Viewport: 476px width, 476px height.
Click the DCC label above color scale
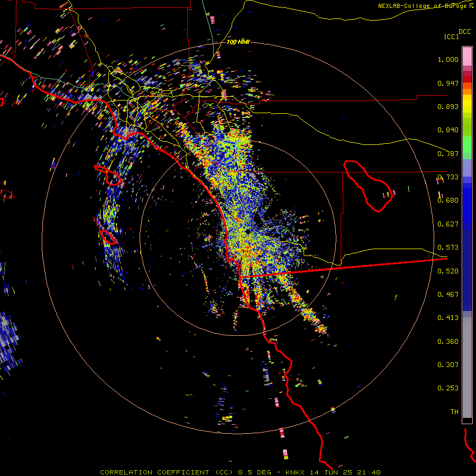click(464, 32)
